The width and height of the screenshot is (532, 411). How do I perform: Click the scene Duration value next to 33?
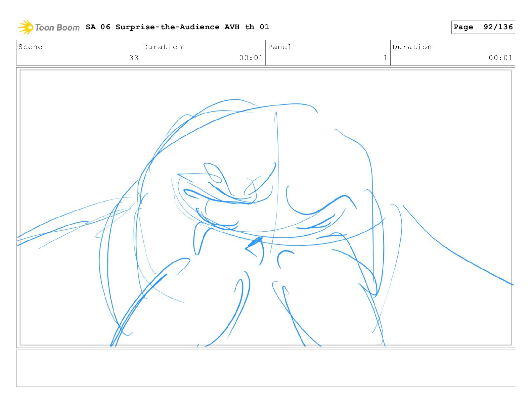tap(251, 58)
